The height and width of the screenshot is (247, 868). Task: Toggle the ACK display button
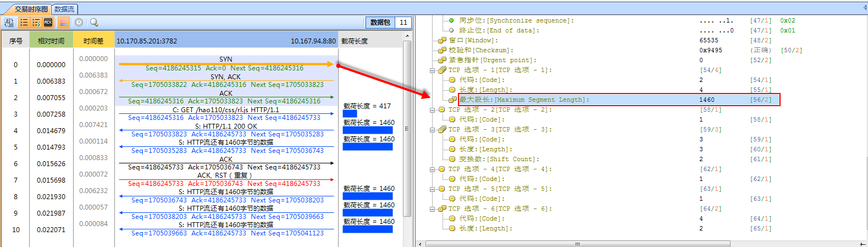[48, 23]
